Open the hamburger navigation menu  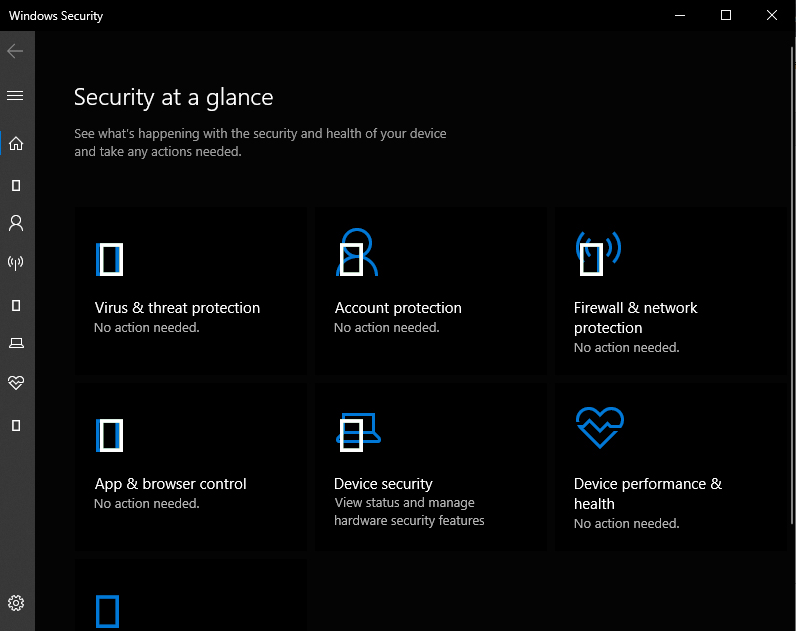point(15,95)
